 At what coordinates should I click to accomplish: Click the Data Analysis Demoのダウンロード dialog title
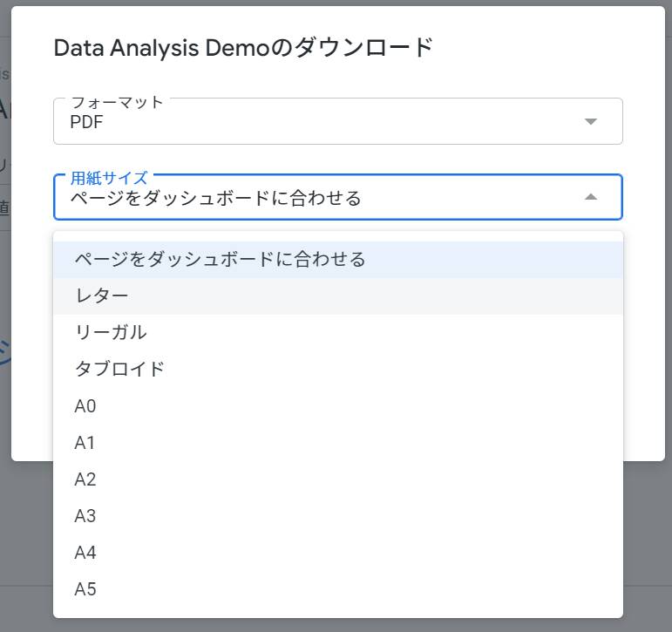click(x=243, y=48)
